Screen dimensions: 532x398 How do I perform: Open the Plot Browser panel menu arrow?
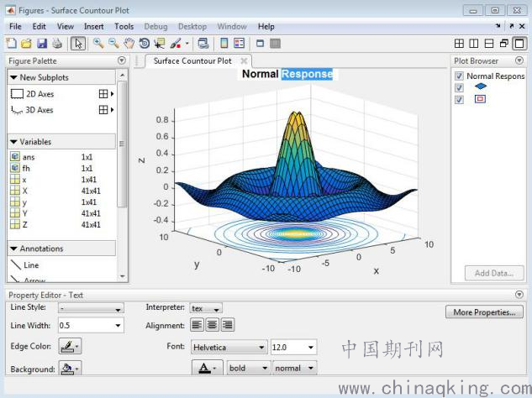[519, 60]
